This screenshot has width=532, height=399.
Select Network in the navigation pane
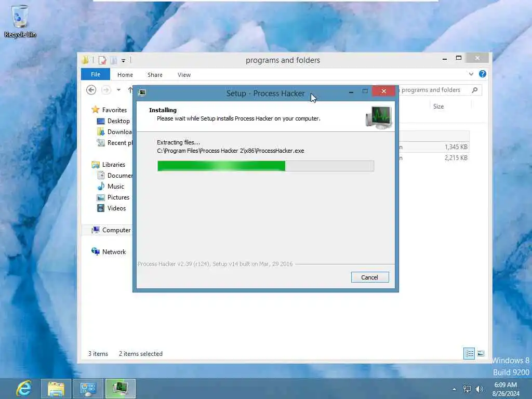(x=109, y=252)
